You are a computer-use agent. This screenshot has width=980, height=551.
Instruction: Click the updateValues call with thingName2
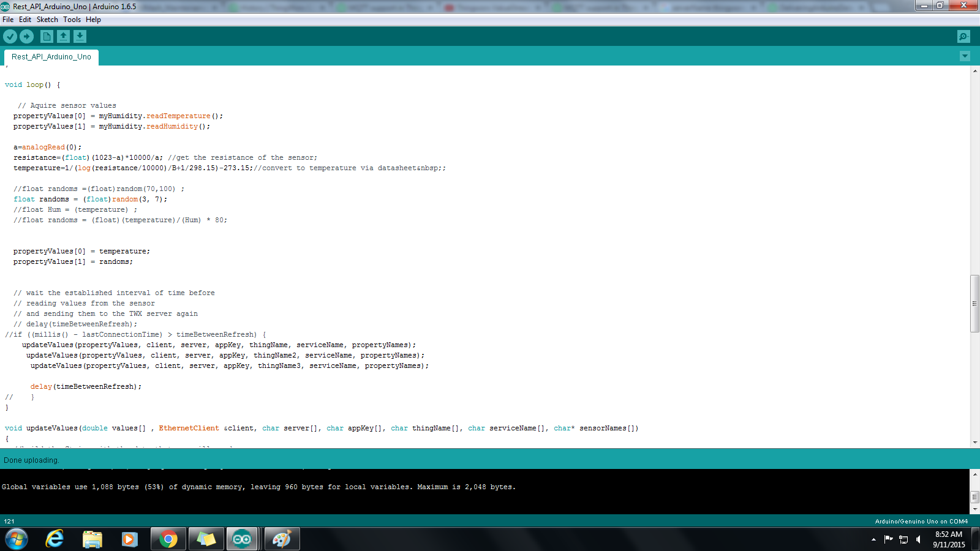click(225, 356)
